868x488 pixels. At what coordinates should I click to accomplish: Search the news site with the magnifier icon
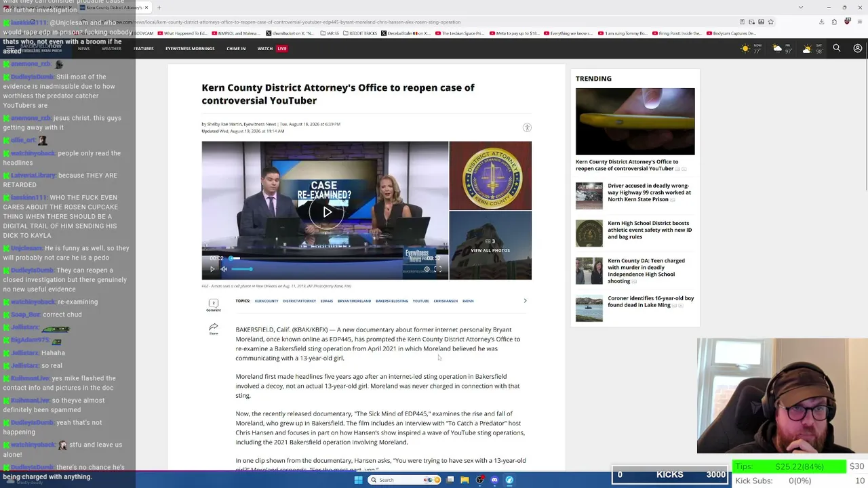[837, 48]
